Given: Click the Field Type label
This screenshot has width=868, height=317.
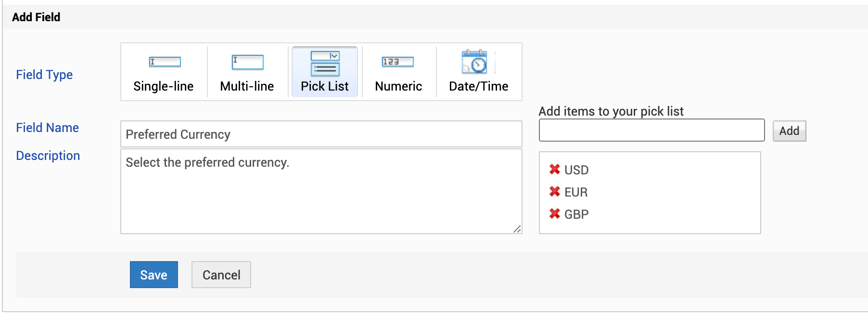Looking at the screenshot, I should [44, 75].
